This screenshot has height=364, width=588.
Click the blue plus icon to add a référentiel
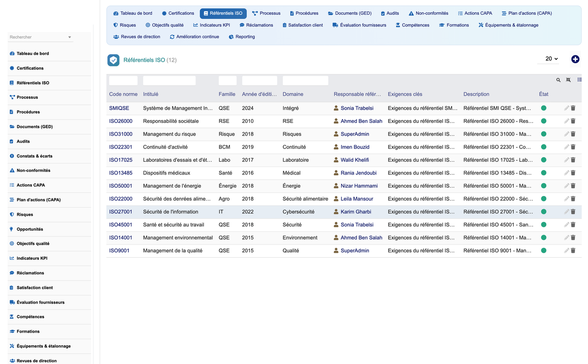(575, 59)
